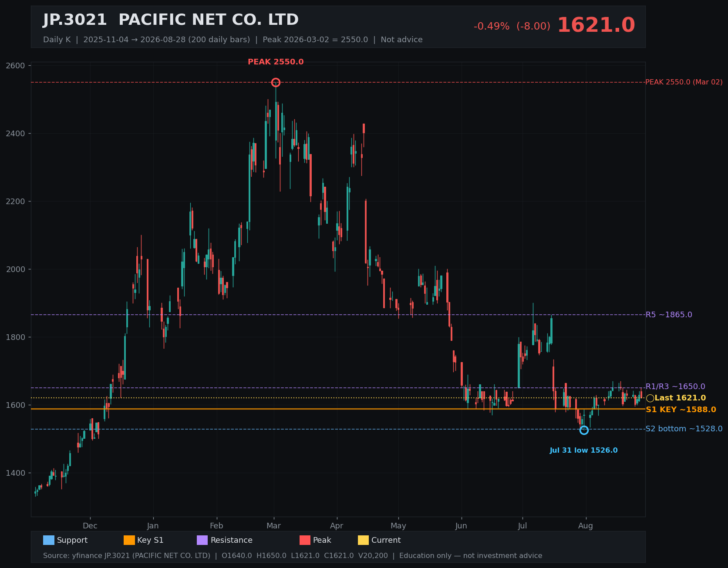Click the "Current" legend label
This screenshot has height=568, width=728.
point(386,540)
